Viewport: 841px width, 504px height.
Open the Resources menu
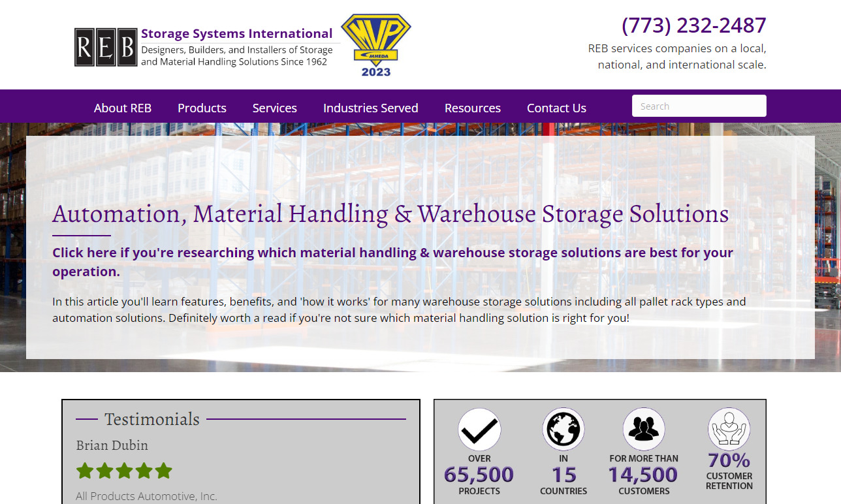[x=472, y=108]
